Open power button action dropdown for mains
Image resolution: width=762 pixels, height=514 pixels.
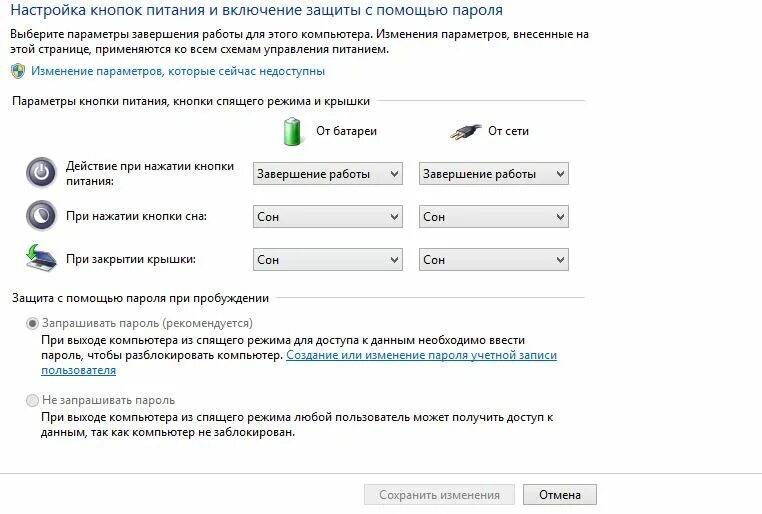[x=493, y=174]
